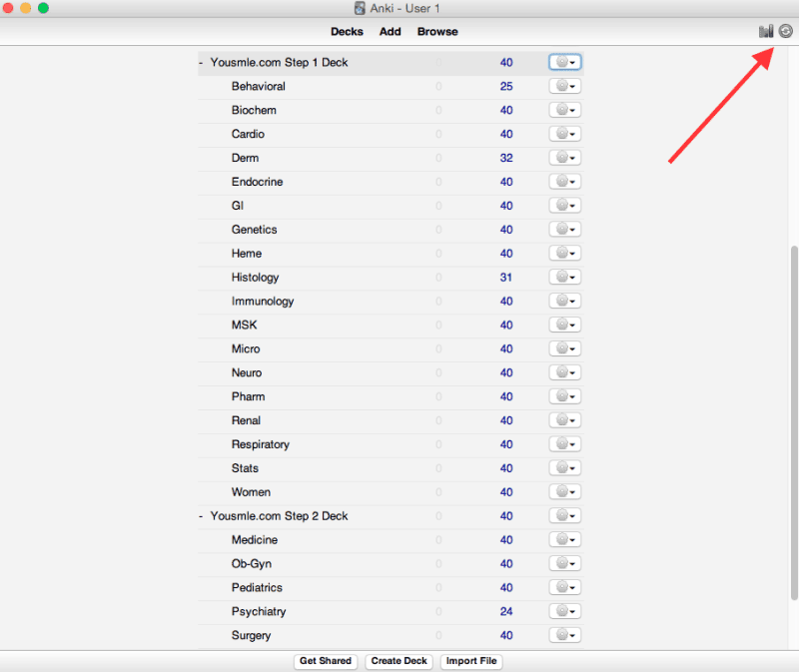
Task: Open options gear for Renal deck
Action: point(565,420)
